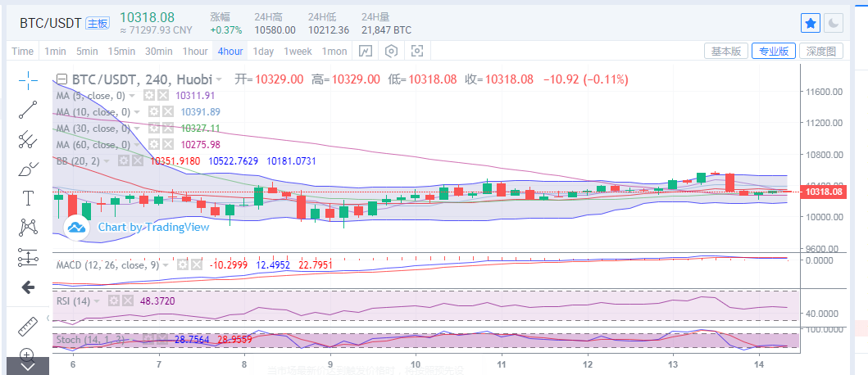The height and width of the screenshot is (375, 868).
Task: Enter fullscreen chart mode
Action: point(417,52)
